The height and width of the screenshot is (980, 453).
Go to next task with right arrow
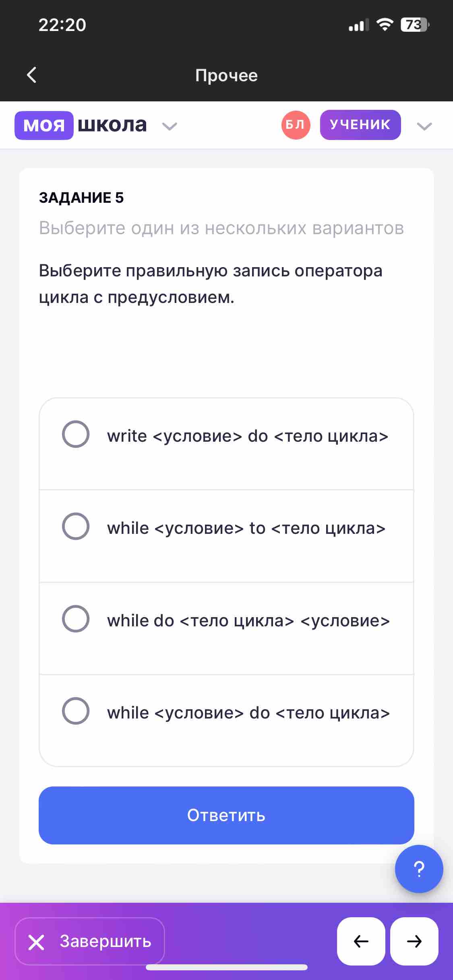[414, 941]
